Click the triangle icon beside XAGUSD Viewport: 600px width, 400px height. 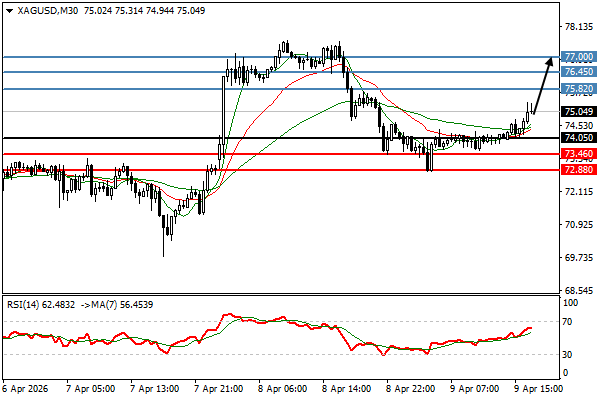point(9,10)
